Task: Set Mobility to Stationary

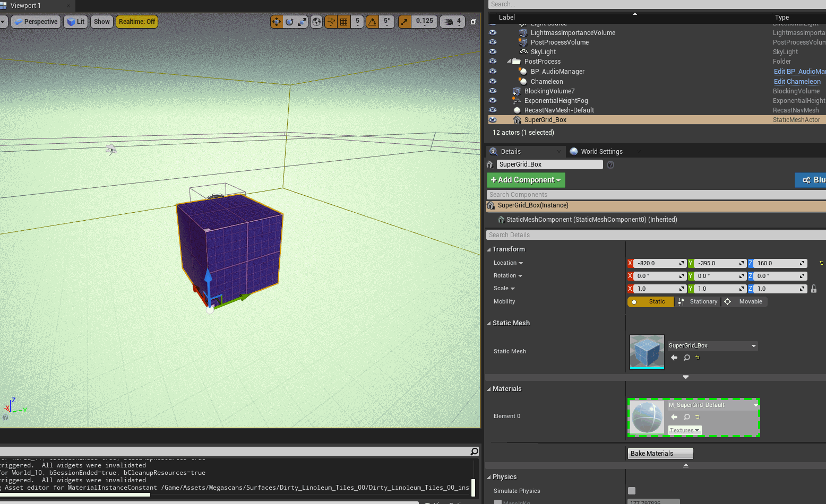Action: pyautogui.click(x=698, y=302)
